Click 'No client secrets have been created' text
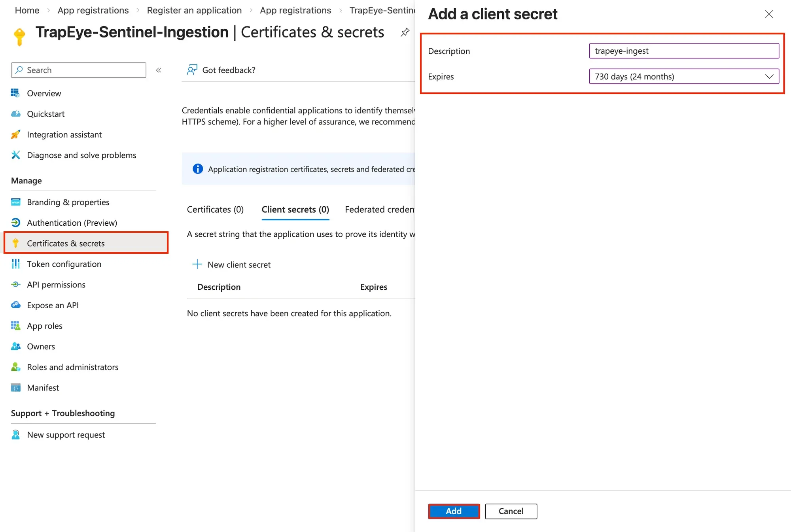 pyautogui.click(x=289, y=313)
